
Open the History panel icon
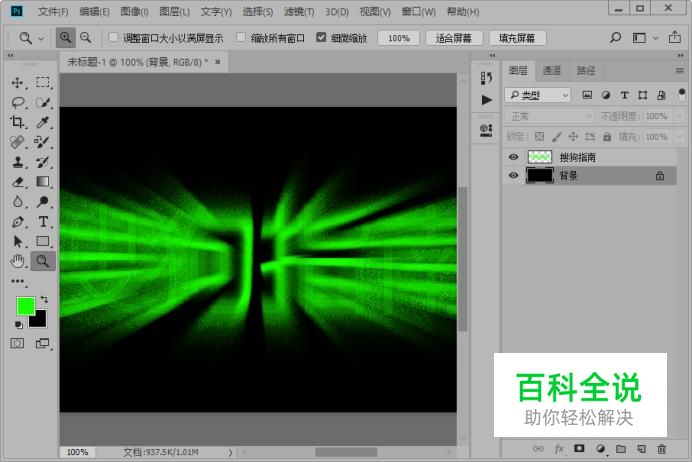click(x=486, y=78)
